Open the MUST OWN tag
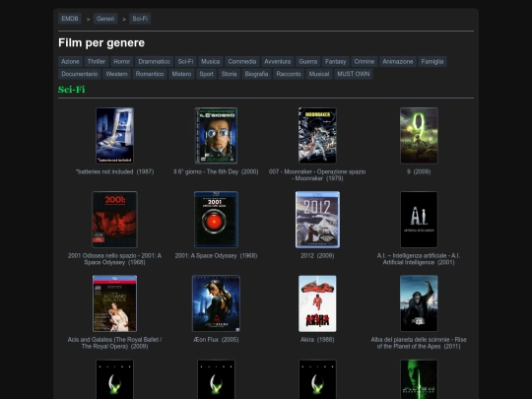This screenshot has height=399, width=532. [x=354, y=74]
